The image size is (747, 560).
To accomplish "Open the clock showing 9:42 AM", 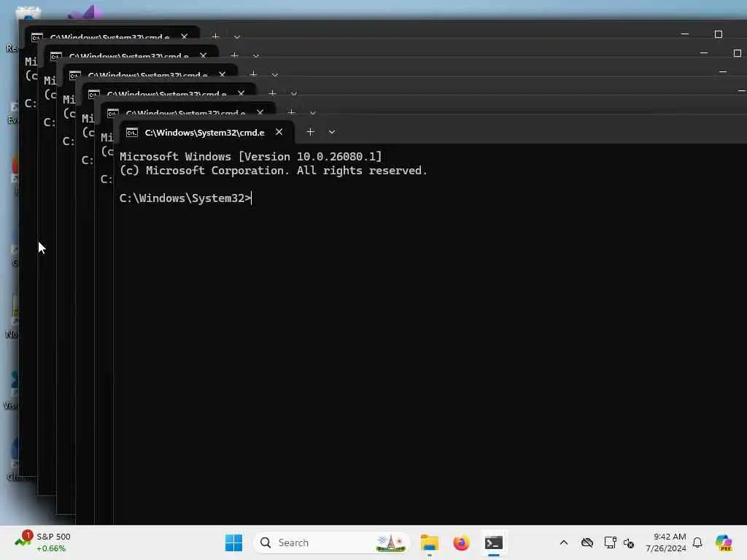I will 666,542.
